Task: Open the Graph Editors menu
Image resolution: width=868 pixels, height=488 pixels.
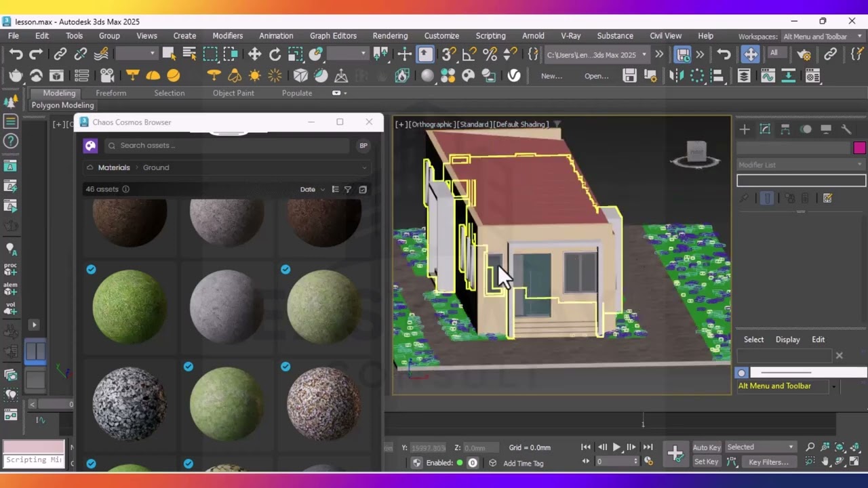Action: [x=333, y=36]
